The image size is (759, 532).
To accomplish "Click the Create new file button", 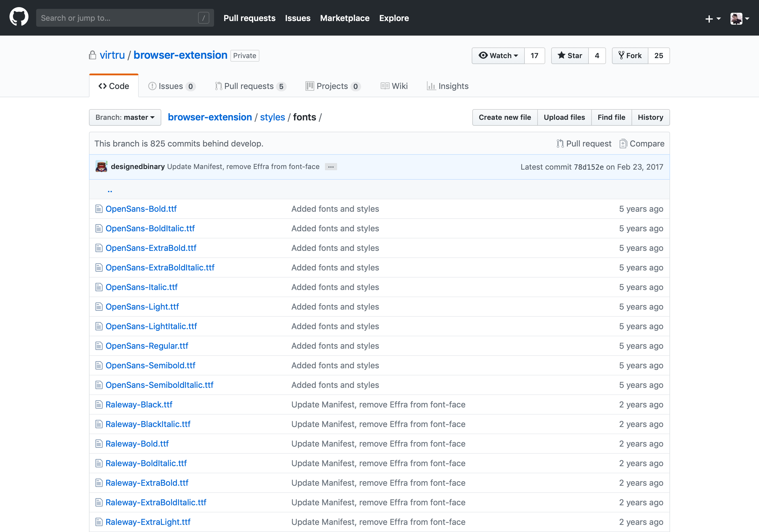I will click(x=505, y=117).
